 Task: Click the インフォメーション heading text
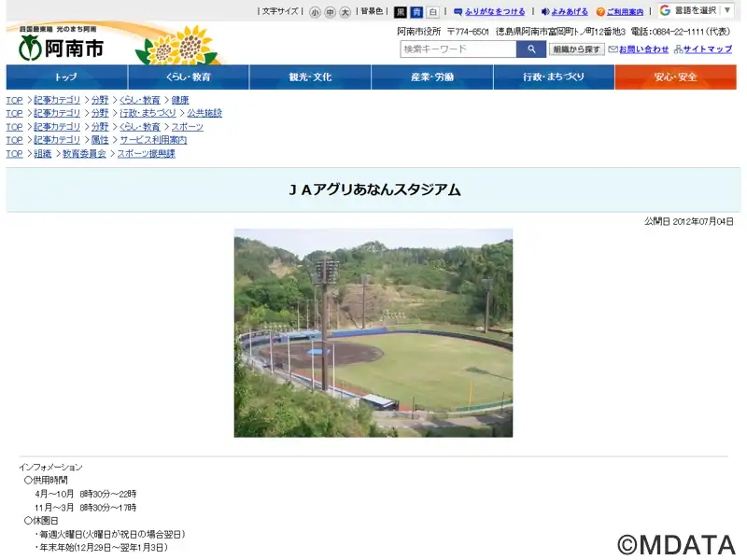50,468
